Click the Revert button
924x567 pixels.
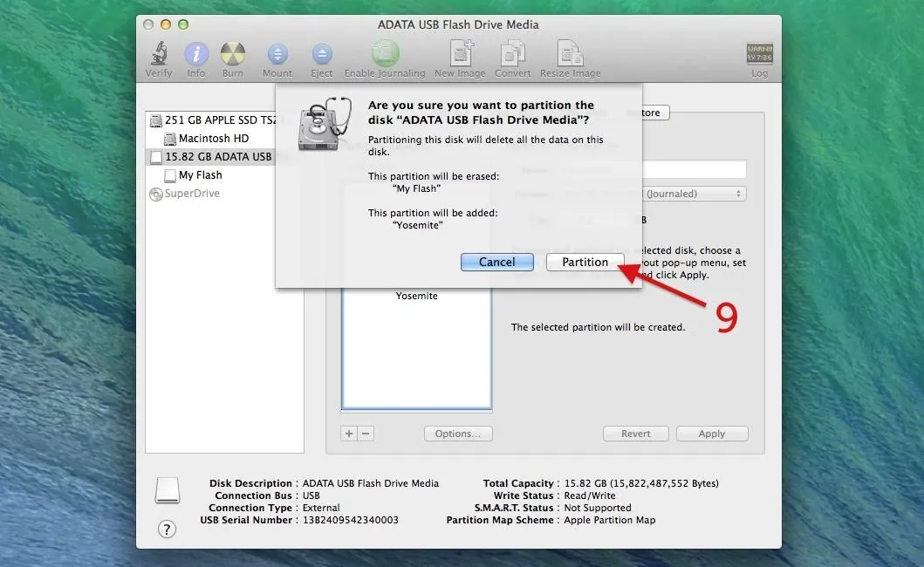[636, 434]
